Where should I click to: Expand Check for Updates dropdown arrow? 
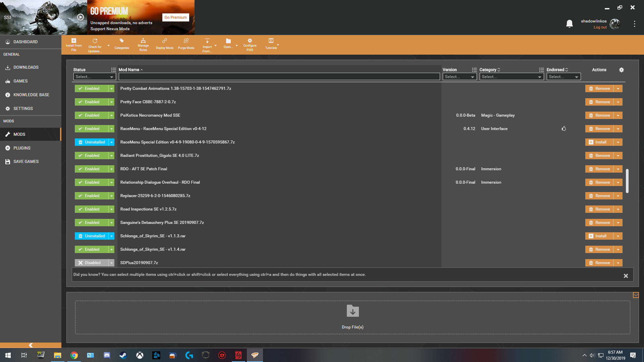click(x=108, y=46)
